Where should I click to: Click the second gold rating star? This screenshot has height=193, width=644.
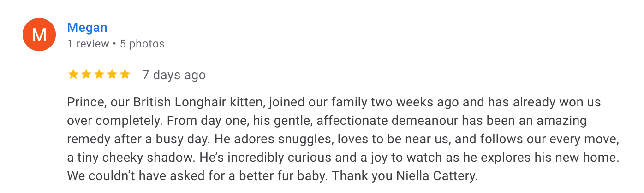click(86, 75)
